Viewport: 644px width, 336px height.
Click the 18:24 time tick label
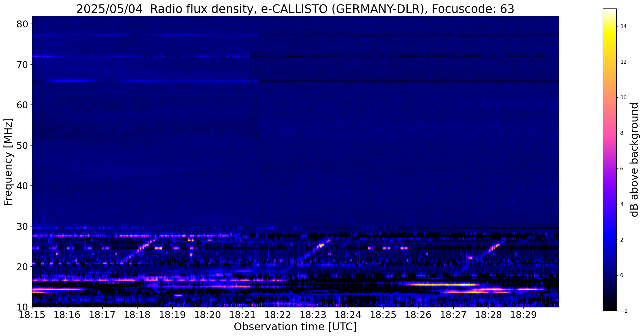click(348, 315)
